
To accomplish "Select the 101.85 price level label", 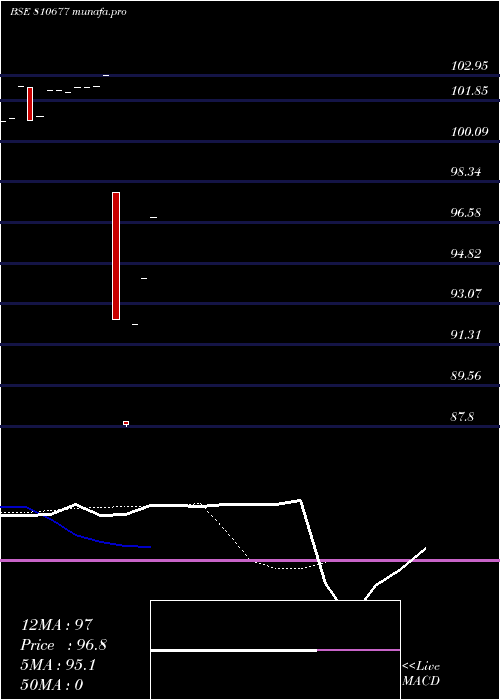I will [469, 91].
